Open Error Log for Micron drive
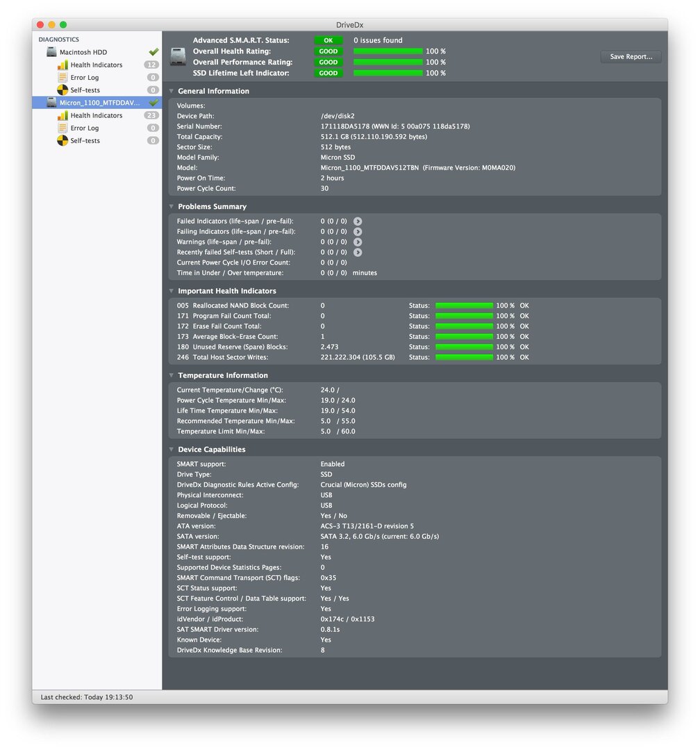The height and width of the screenshot is (750, 700). (97, 128)
